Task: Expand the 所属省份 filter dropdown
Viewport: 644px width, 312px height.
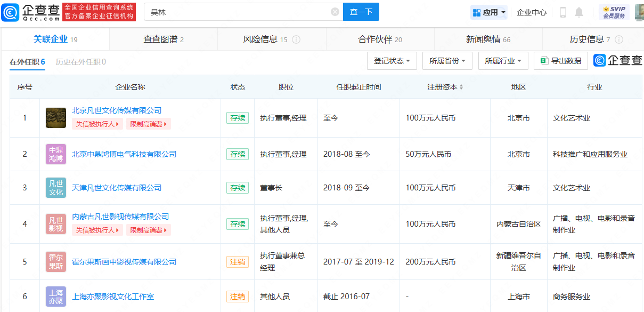Action: [447, 61]
